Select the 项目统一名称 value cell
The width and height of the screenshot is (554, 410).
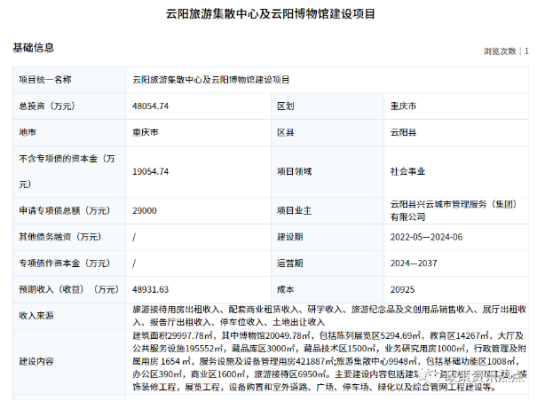(328, 80)
